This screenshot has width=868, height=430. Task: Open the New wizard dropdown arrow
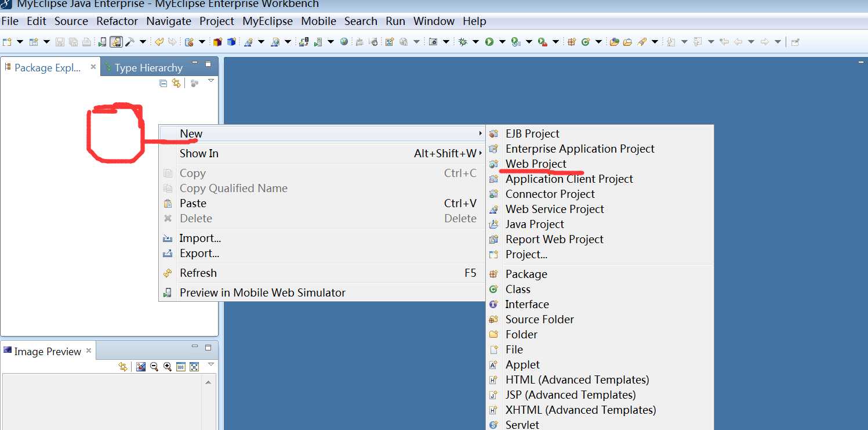(20, 42)
